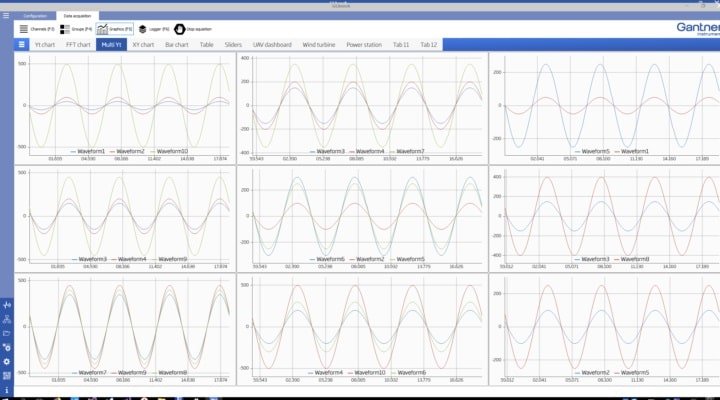720x400 pixels.
Task: Select the Graphics (F5) toolbar button
Action: pyautogui.click(x=115, y=29)
